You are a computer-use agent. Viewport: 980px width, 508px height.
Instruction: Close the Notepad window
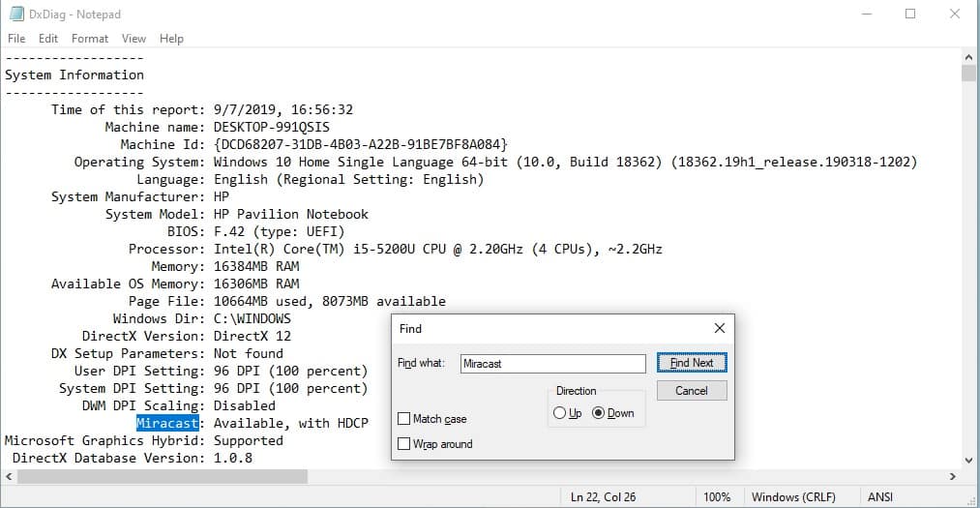[955, 14]
